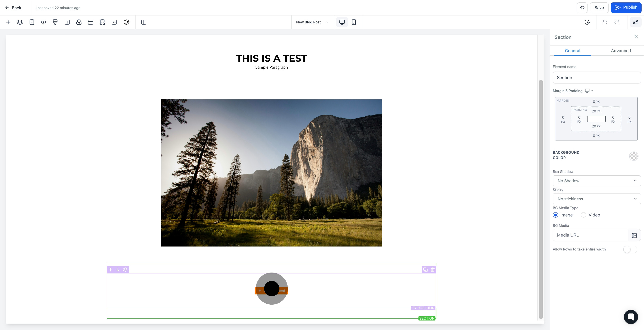Click the Element name input field
This screenshot has height=330, width=644.
click(597, 78)
